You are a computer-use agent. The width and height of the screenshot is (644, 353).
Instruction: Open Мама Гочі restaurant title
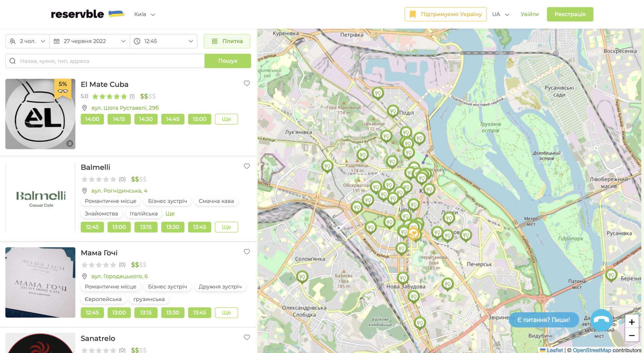click(99, 253)
